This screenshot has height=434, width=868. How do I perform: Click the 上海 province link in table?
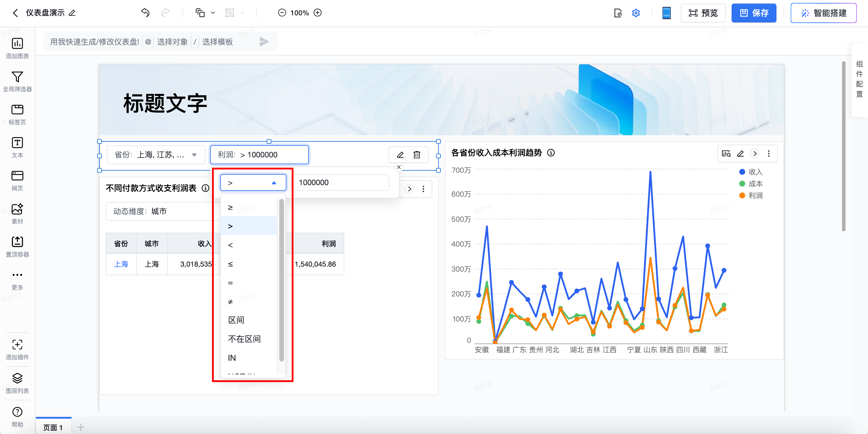pos(121,264)
